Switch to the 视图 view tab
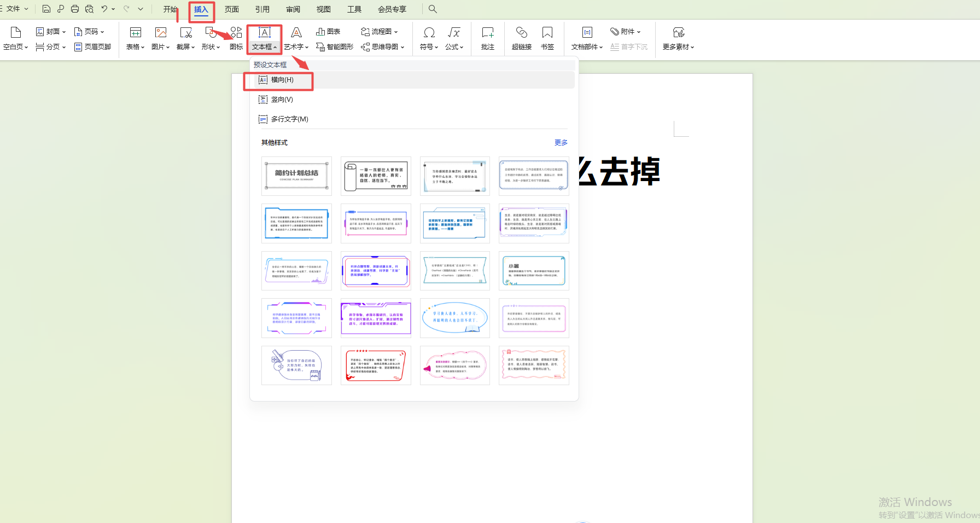 coord(323,9)
